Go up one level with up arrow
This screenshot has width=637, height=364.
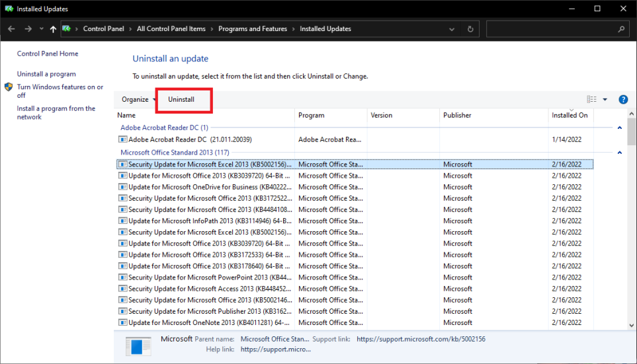coord(53,29)
